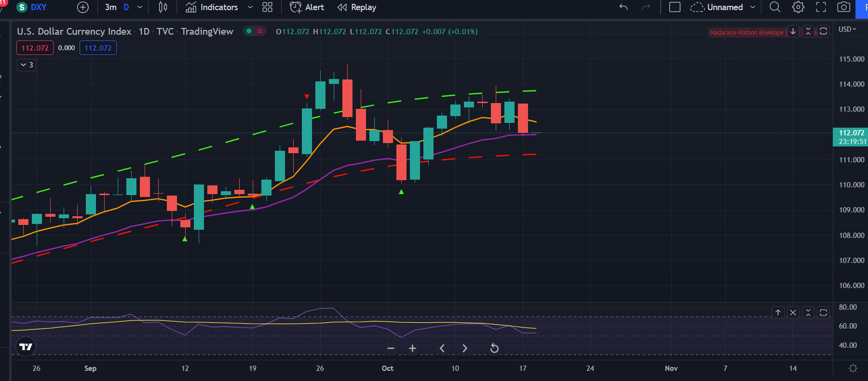The width and height of the screenshot is (868, 381).
Task: Take a chart snapshot with camera icon
Action: 843,7
